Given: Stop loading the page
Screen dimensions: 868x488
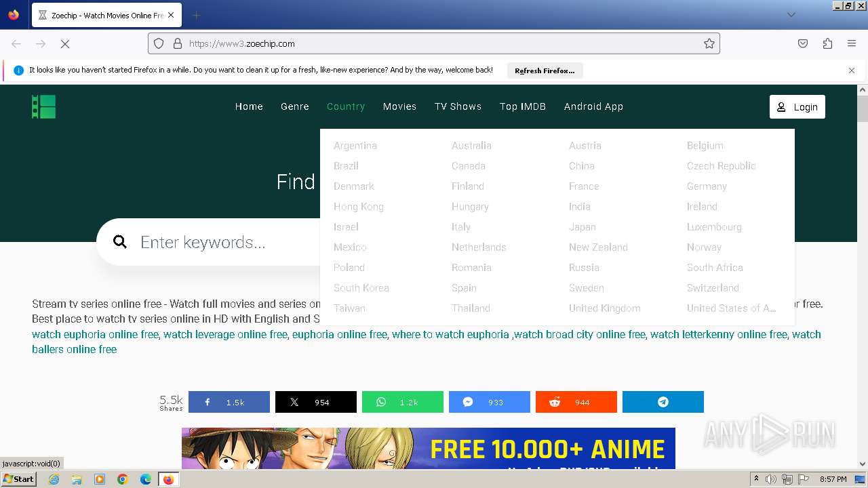Looking at the screenshot, I should 65,43.
